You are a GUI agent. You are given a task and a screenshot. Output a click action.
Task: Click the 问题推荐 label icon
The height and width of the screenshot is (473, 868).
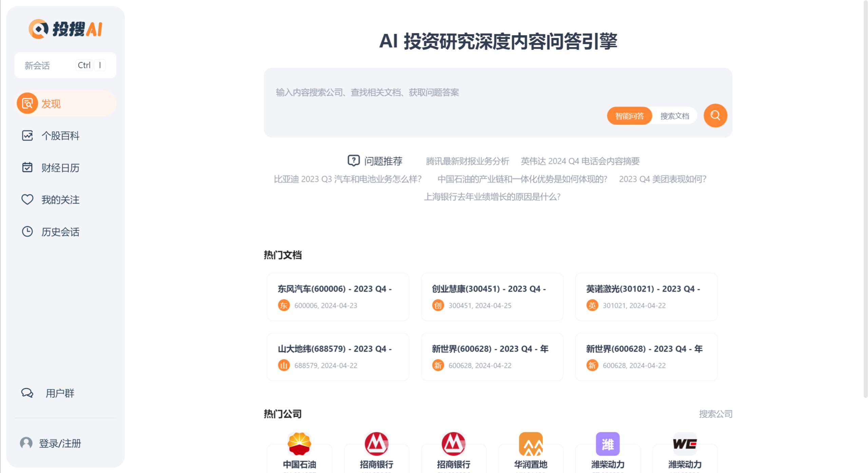click(x=353, y=161)
